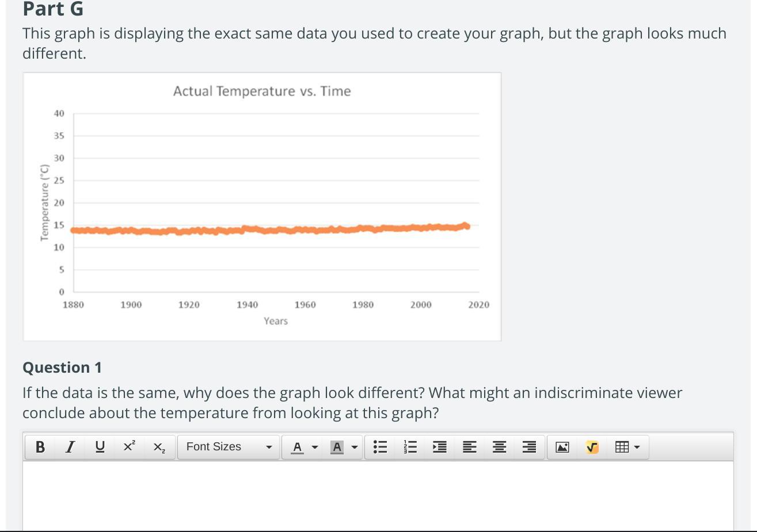Open the Font Sizes dropdown
The width and height of the screenshot is (757, 532).
click(229, 447)
